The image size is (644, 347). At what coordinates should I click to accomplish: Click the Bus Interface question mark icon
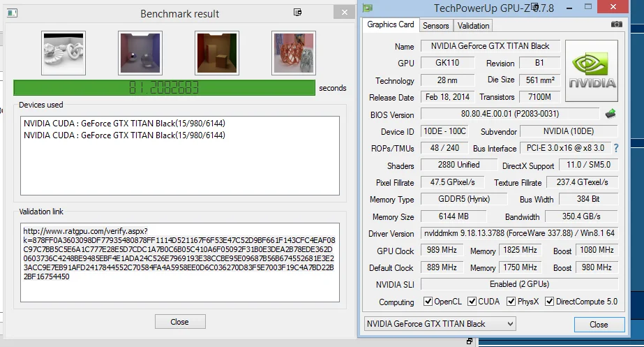tap(615, 148)
